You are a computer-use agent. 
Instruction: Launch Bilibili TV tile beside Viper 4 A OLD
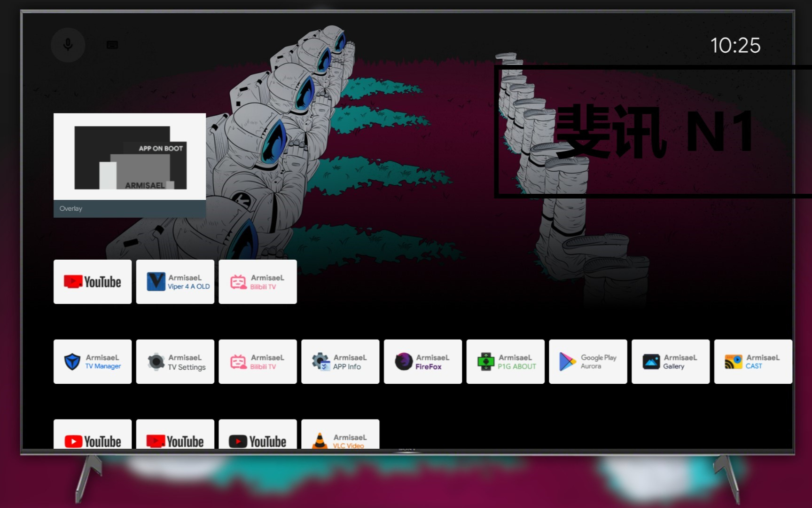tap(258, 282)
